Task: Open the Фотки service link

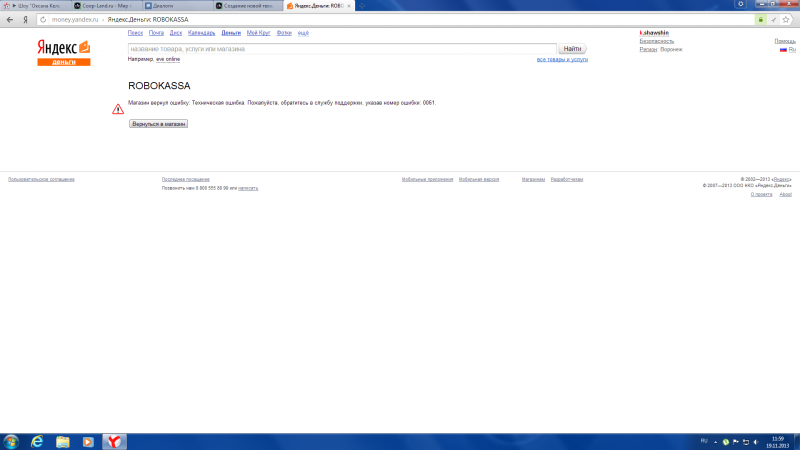Action: (x=284, y=33)
